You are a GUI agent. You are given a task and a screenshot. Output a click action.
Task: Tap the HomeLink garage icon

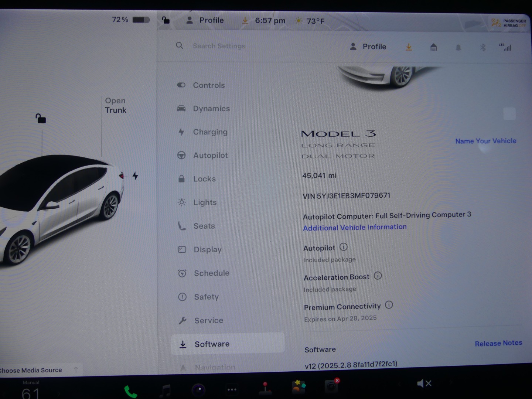click(434, 47)
